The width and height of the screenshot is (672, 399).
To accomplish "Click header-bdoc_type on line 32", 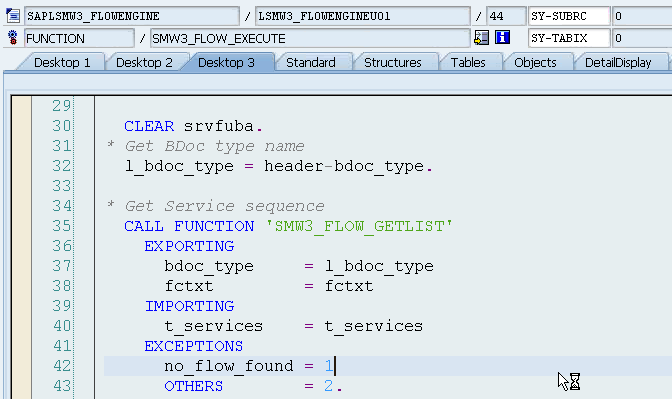I will tap(344, 166).
